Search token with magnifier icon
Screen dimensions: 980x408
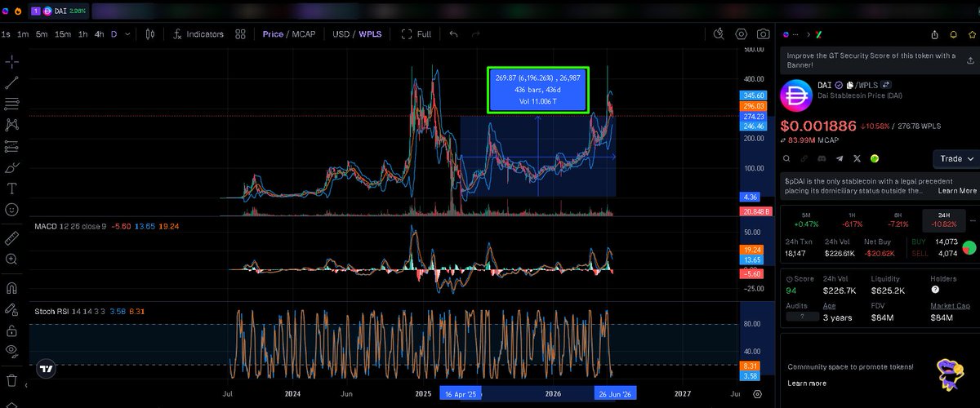point(786,158)
